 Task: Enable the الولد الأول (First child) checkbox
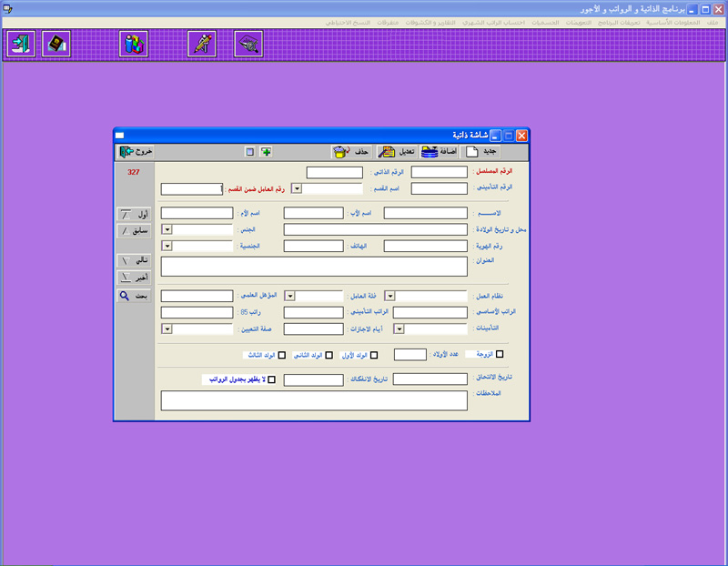coord(374,355)
